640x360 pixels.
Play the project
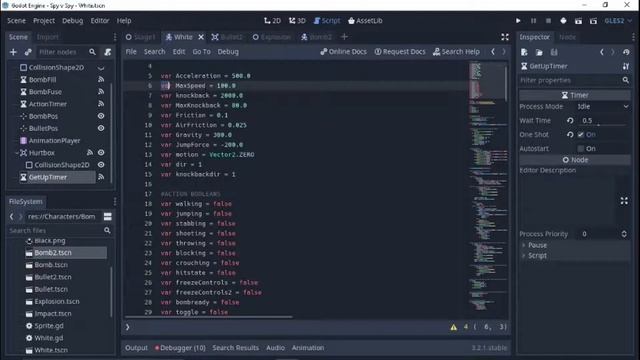tap(518, 21)
